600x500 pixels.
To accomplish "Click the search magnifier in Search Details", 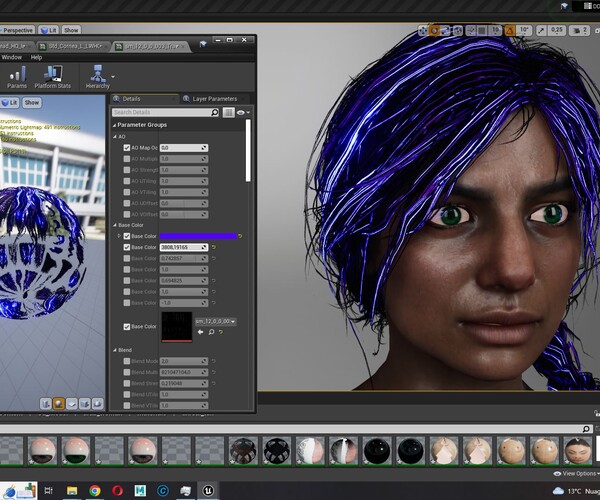I will click(x=215, y=112).
